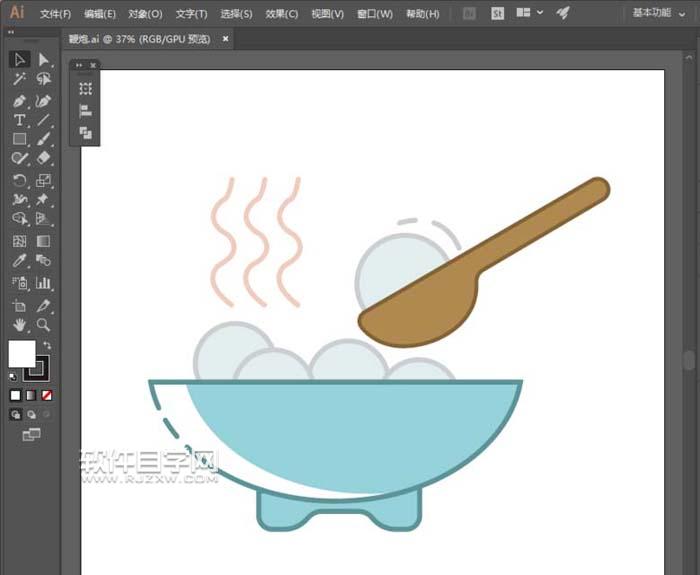Enable Draw Behind mode
The height and width of the screenshot is (575, 700).
[x=31, y=415]
